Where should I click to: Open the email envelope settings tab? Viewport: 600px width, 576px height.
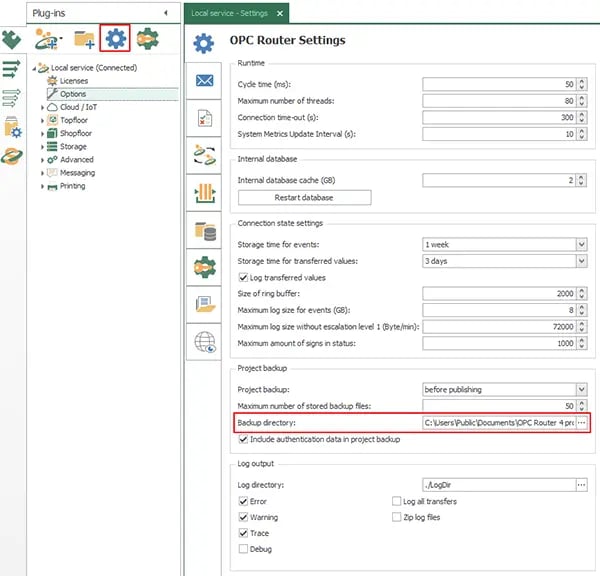[x=204, y=81]
